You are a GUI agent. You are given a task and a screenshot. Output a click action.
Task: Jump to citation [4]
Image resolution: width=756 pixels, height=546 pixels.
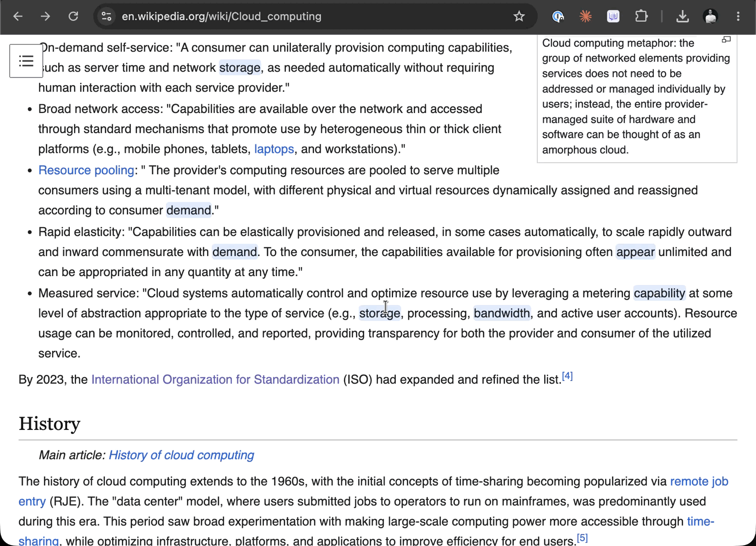pos(567,376)
